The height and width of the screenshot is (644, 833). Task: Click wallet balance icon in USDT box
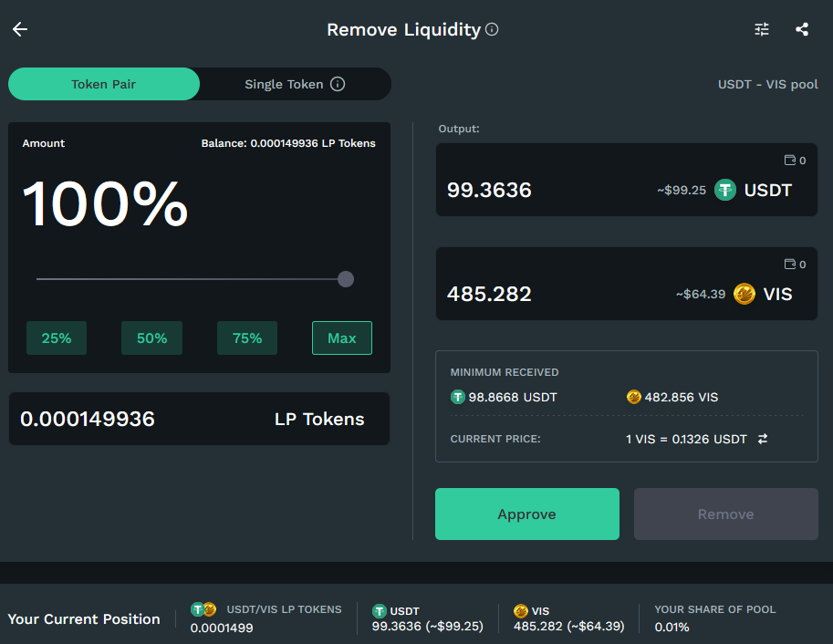pos(790,160)
